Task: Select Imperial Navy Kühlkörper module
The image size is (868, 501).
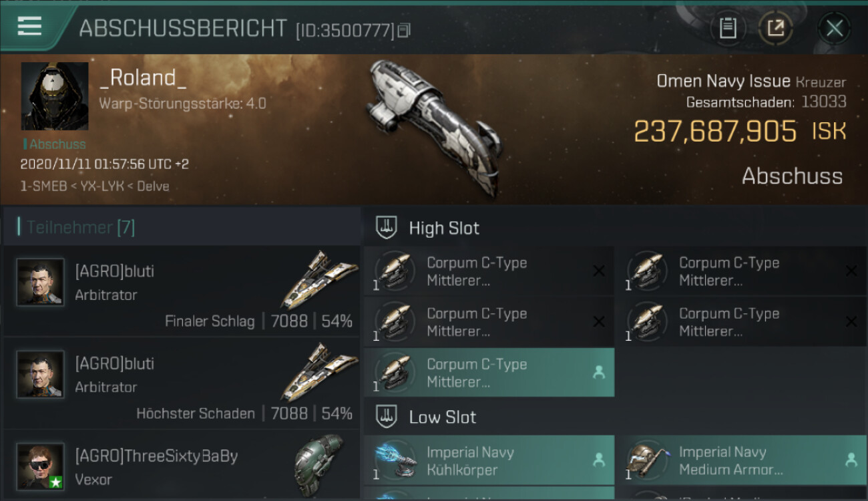Action: (489, 461)
